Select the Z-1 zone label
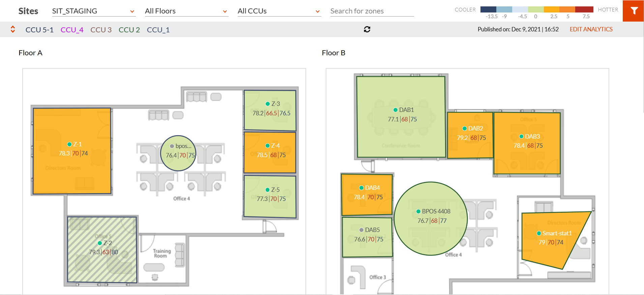This screenshot has width=644, height=295. click(x=78, y=144)
